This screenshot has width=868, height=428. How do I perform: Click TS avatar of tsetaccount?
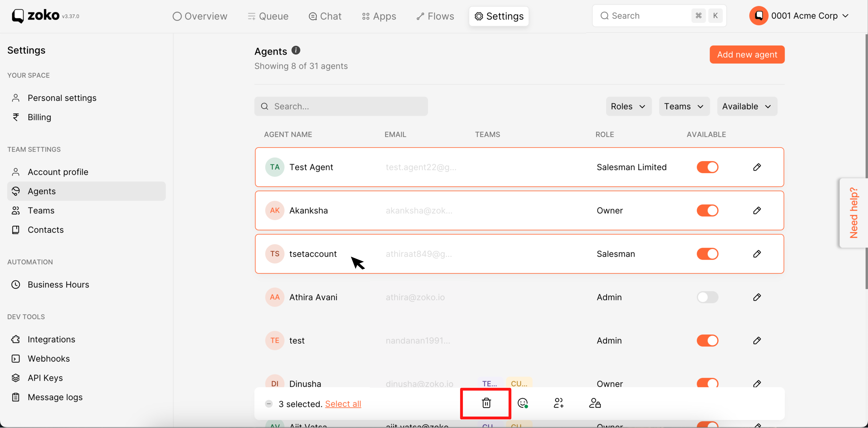pos(275,254)
